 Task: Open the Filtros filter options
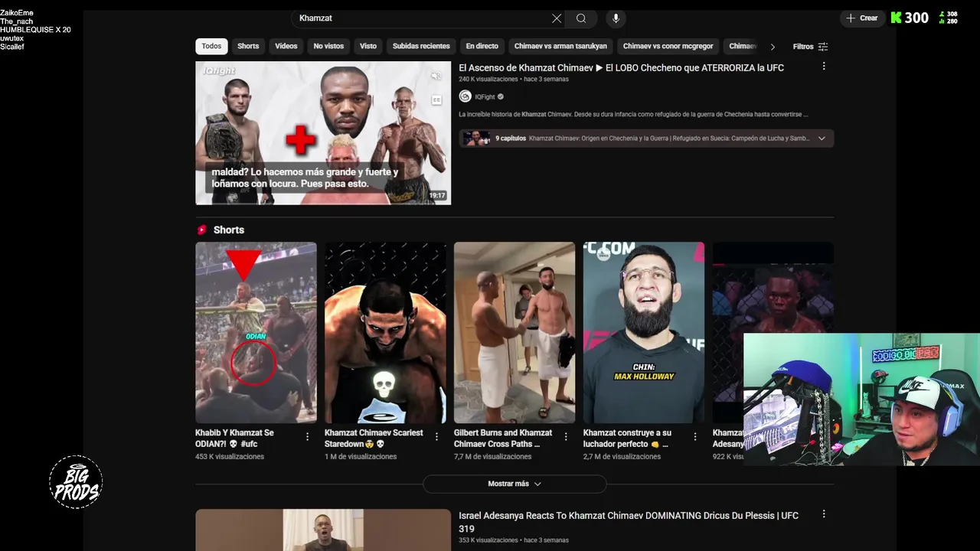click(810, 47)
